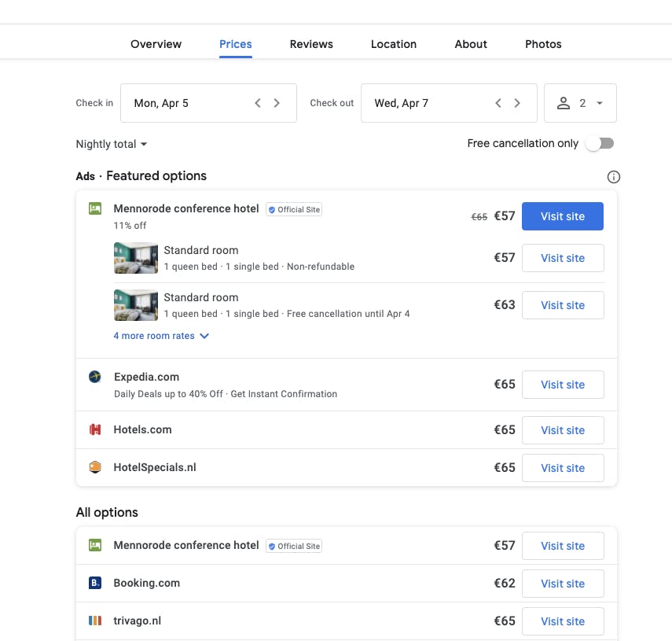Visit site for the €63 Standard room

[563, 305]
